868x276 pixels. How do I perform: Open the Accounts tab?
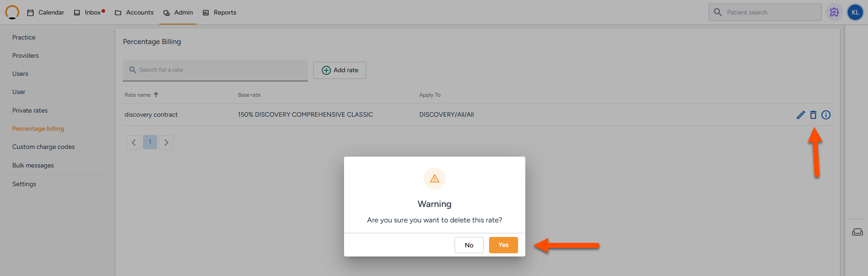click(x=134, y=12)
